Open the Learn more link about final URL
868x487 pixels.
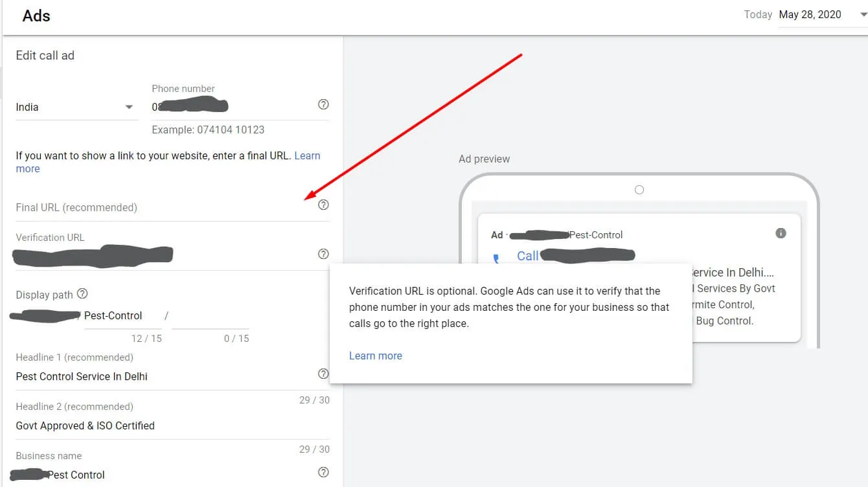(168, 162)
